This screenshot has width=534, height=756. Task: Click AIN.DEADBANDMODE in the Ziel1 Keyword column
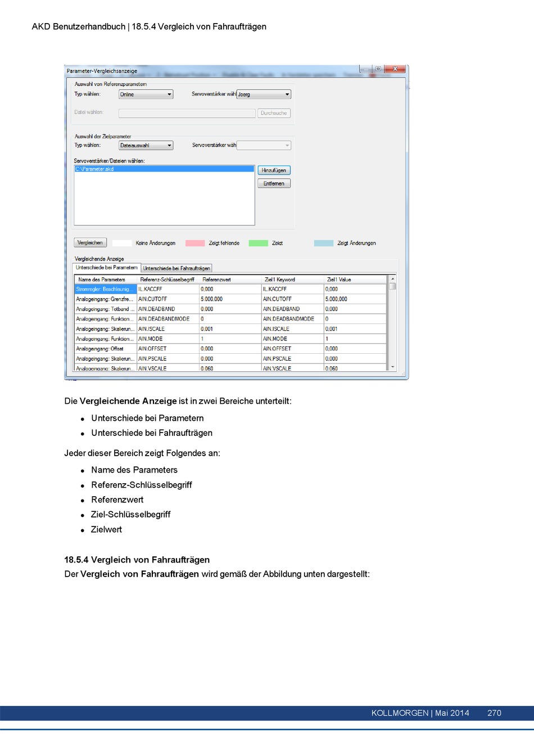point(293,319)
